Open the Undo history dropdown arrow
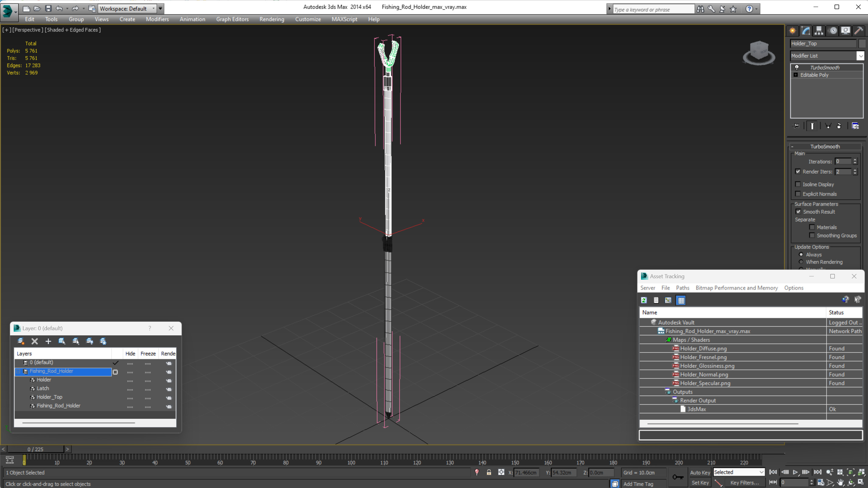The width and height of the screenshot is (868, 488). [x=67, y=9]
